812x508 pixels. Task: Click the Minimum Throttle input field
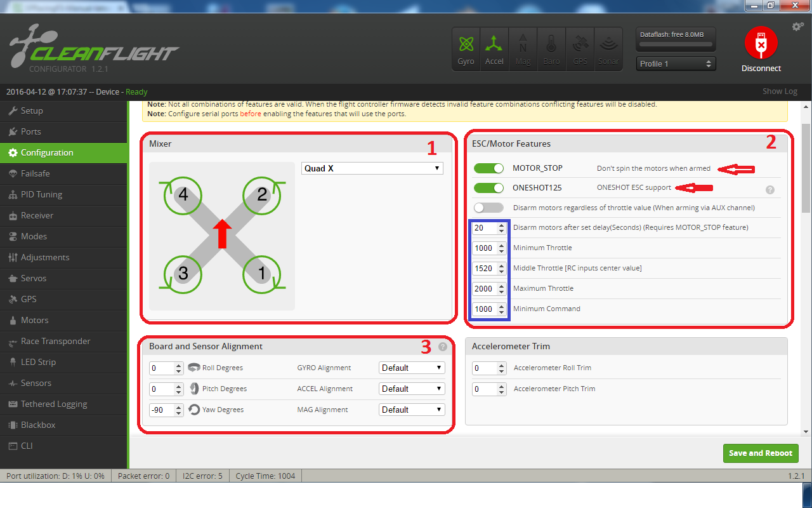point(489,248)
